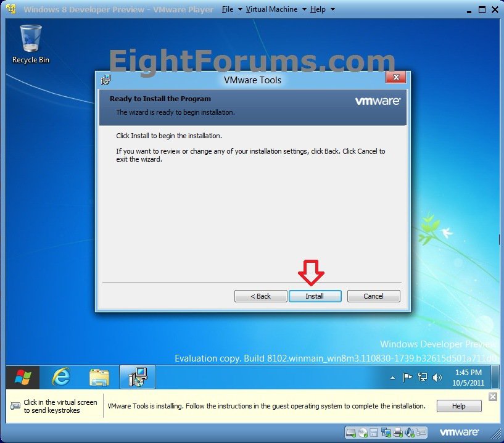Viewport: 504px width, 443px height.
Task: Dismiss the yellow VMware Tools message bar
Action: (492, 397)
